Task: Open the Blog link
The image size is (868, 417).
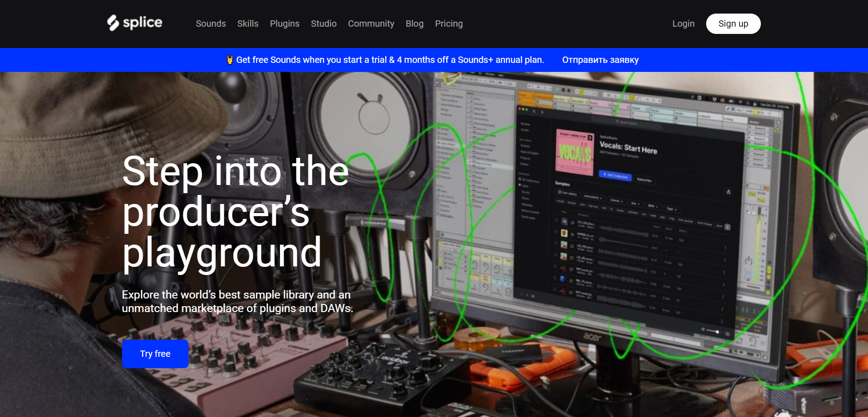Action: 415,24
